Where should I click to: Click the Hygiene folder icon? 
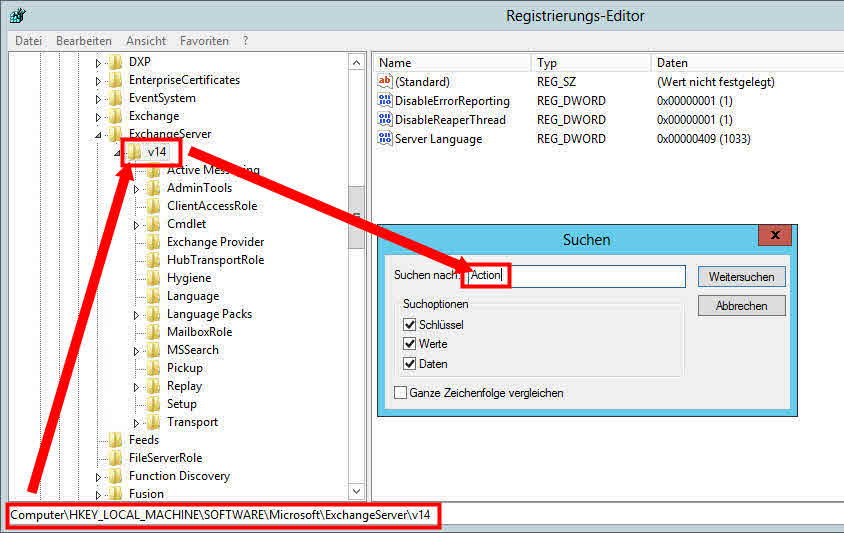pyautogui.click(x=153, y=278)
